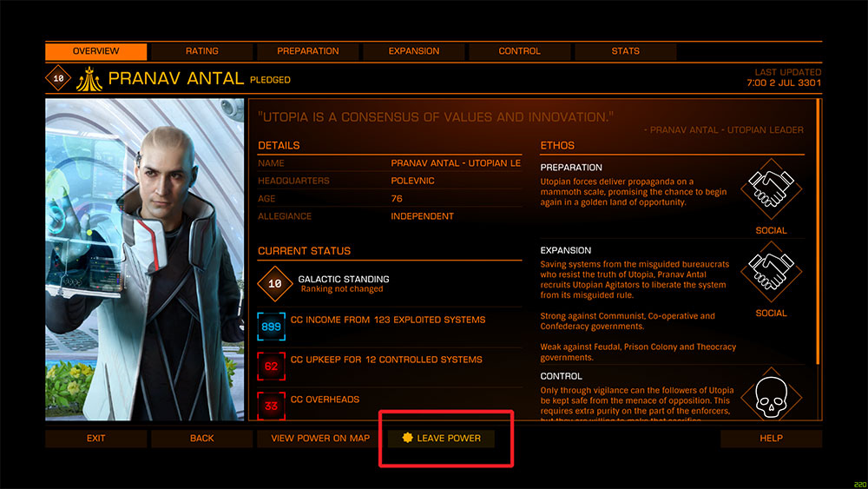Click the PRANAV ANTAL title text
This screenshot has width=868, height=489.
[176, 78]
